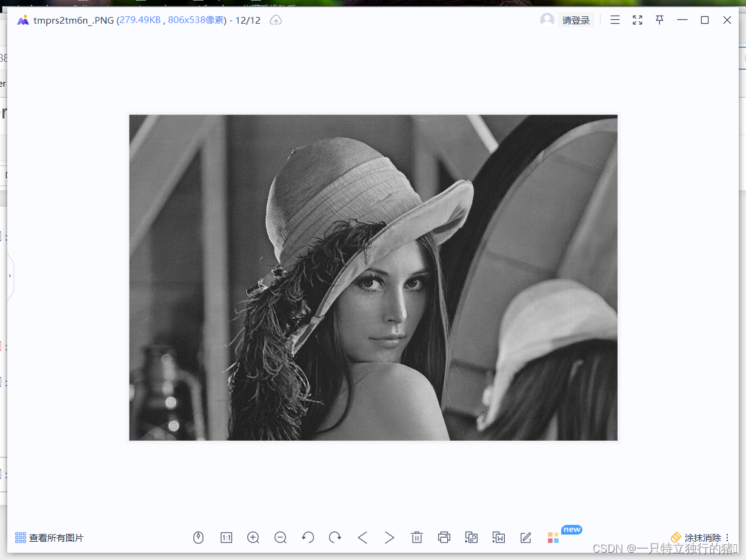Minimize the image viewer window
The height and width of the screenshot is (560, 746).
682,20
